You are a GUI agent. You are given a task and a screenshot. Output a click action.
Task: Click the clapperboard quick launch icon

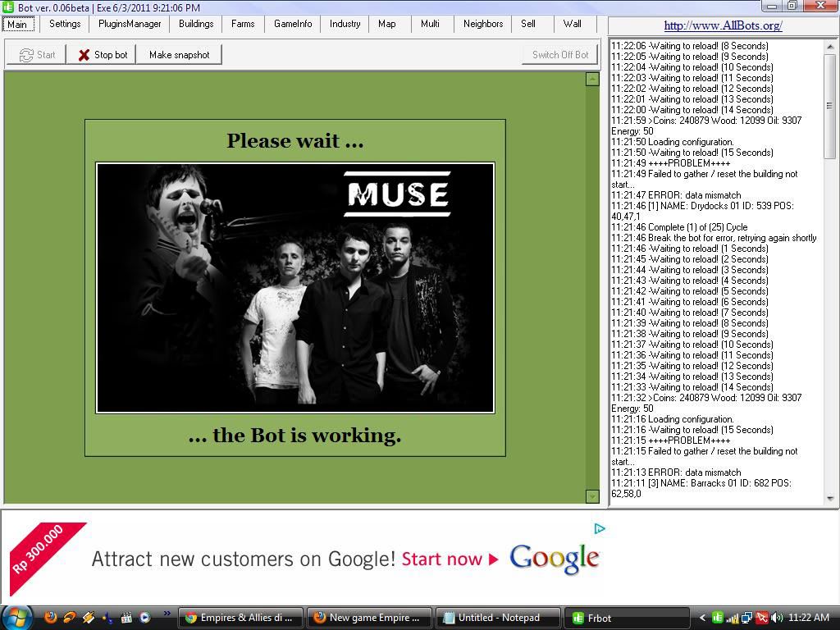[x=126, y=617]
